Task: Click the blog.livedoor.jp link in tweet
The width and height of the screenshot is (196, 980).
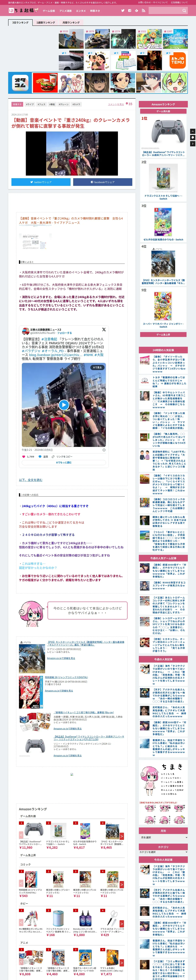Action: point(55,355)
